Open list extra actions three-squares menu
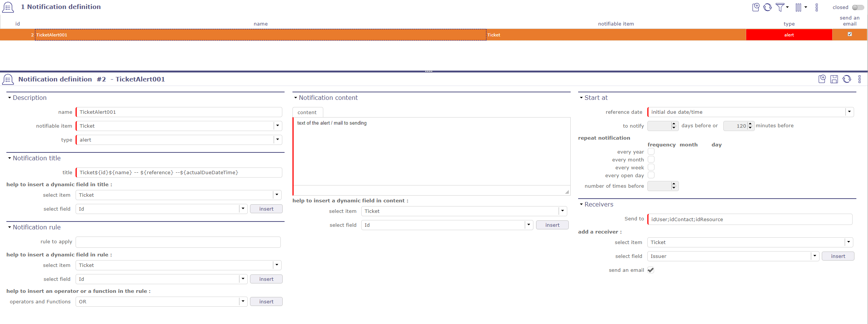This screenshot has width=868, height=324. (x=816, y=7)
